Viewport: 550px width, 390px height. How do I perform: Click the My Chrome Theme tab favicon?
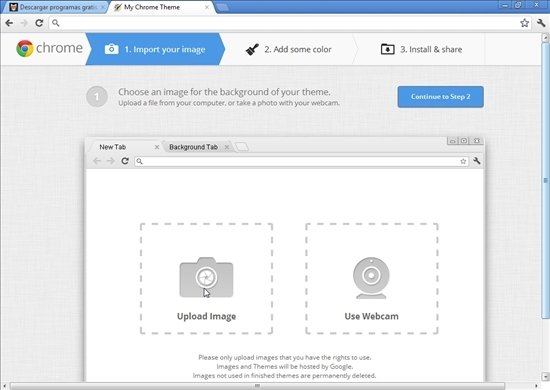[118, 7]
